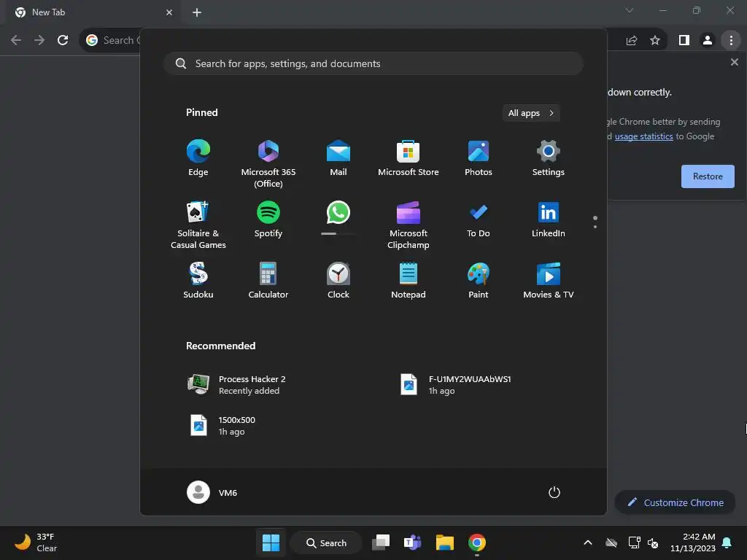Select the New Tab tab in Chrome
This screenshot has height=560, width=747.
tap(93, 12)
